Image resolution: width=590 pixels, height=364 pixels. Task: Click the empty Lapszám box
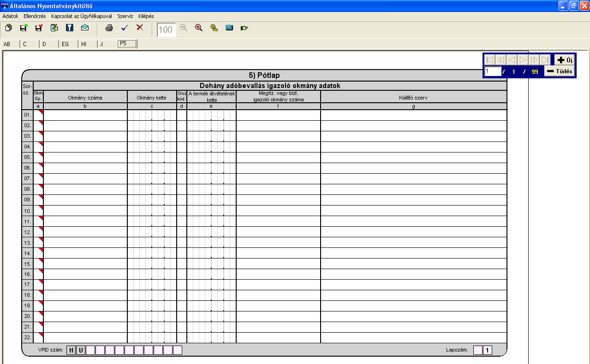[x=478, y=350]
